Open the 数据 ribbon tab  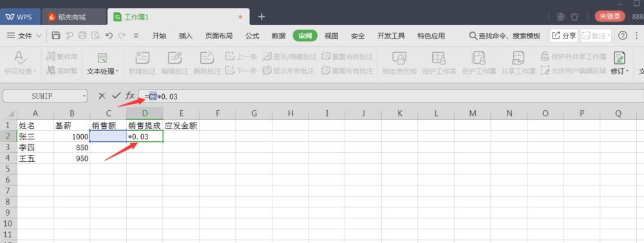[278, 35]
